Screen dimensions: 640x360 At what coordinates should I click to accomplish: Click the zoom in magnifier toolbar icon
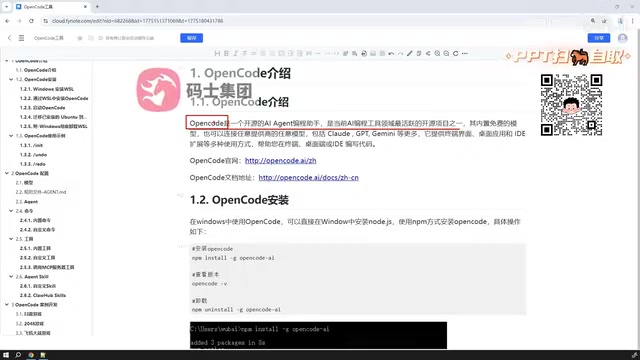(x=437, y=53)
